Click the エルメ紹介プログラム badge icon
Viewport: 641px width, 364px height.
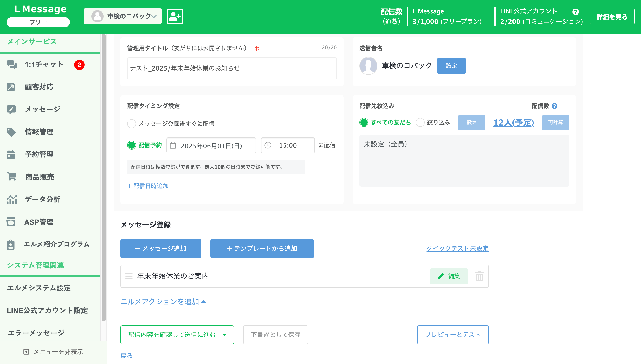point(11,245)
